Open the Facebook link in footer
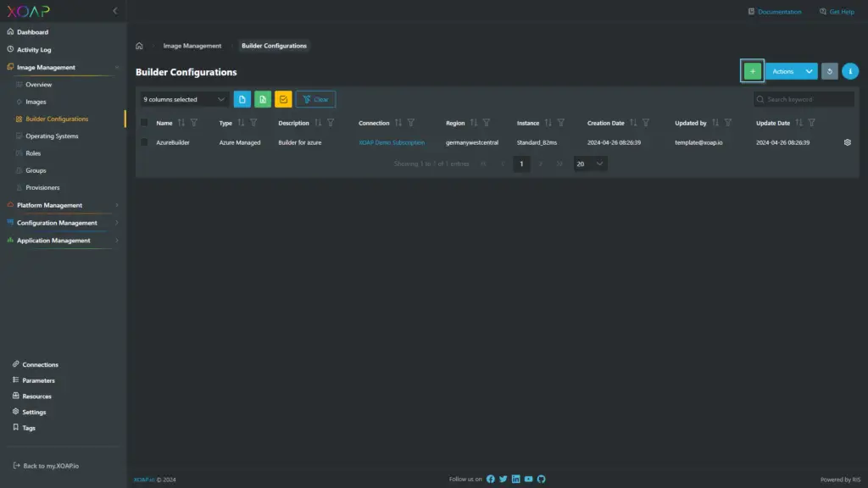 click(491, 480)
